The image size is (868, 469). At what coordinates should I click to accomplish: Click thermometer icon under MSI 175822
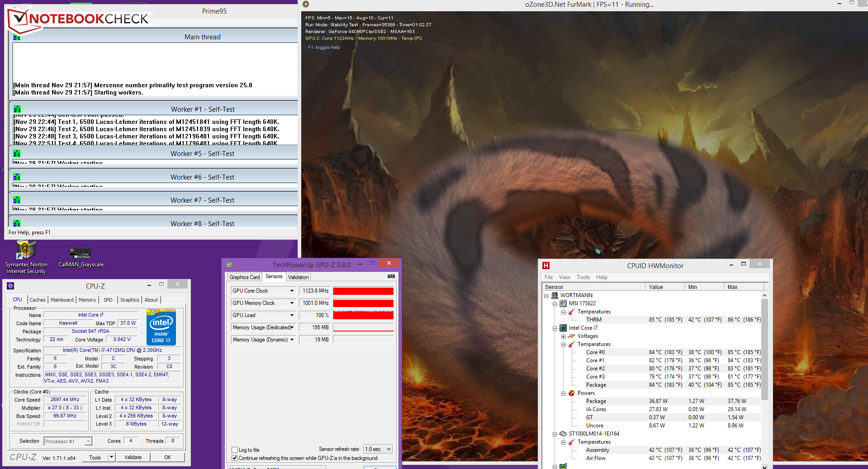[x=572, y=312]
